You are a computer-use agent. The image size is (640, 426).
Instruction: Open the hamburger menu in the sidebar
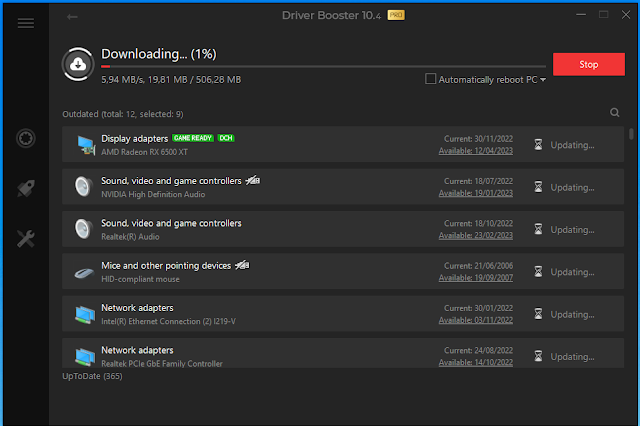pos(25,23)
